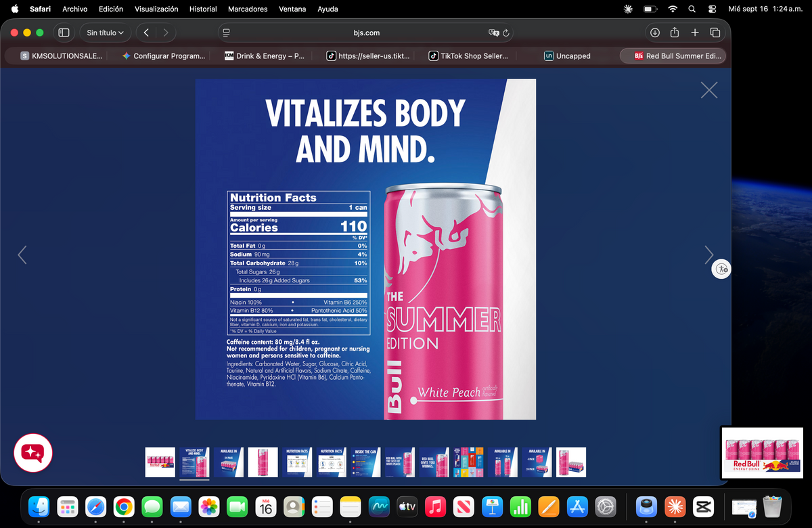Reload the bjs.com page
Screen dimensions: 812x528
click(x=505, y=32)
